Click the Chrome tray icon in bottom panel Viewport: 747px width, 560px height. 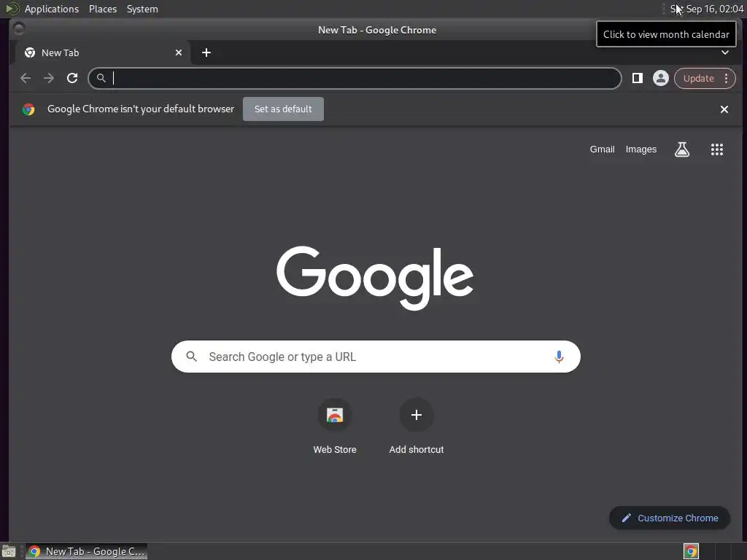pos(692,551)
